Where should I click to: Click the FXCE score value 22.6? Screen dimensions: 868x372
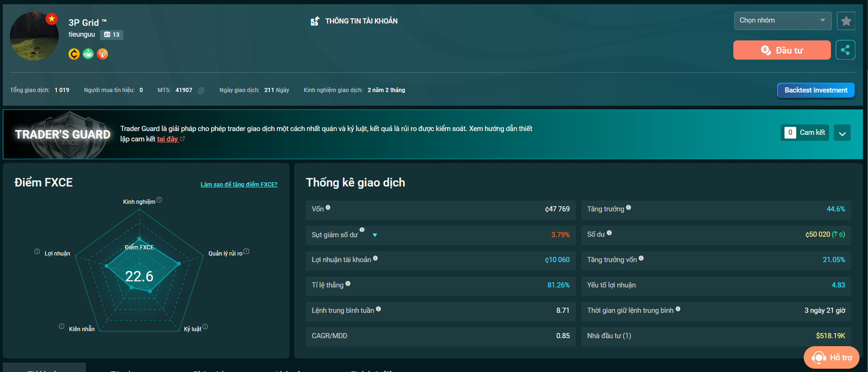pos(139,276)
